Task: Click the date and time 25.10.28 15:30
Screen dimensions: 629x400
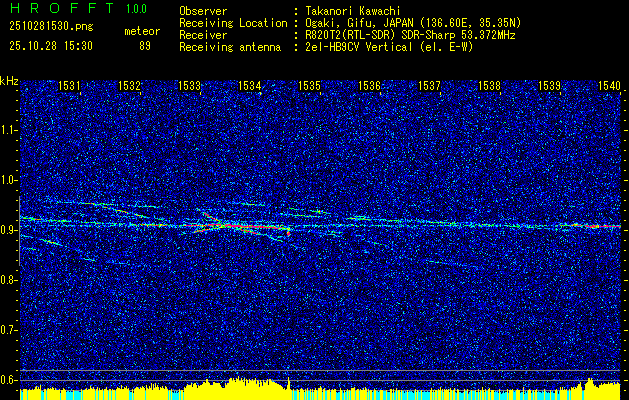Action: click(x=51, y=46)
